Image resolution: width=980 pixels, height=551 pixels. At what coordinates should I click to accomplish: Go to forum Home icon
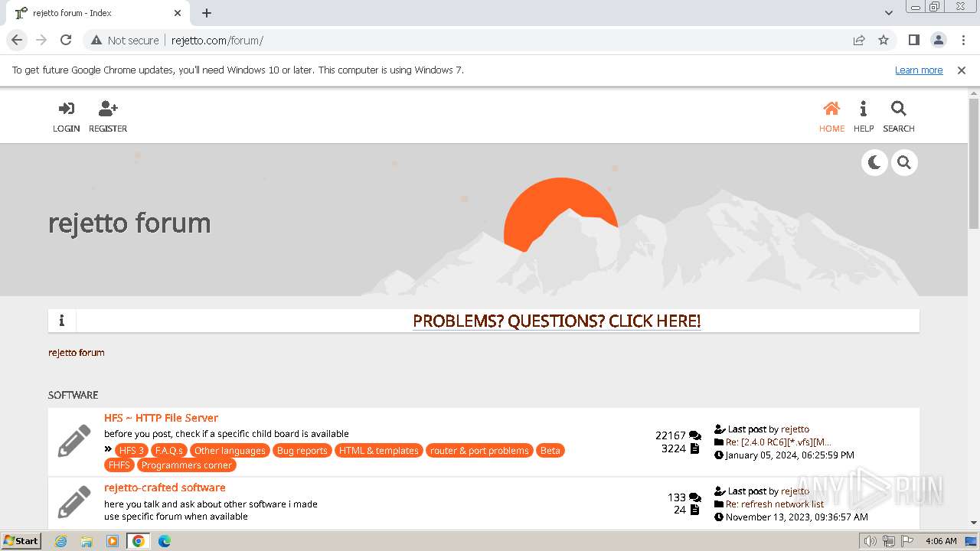831,109
